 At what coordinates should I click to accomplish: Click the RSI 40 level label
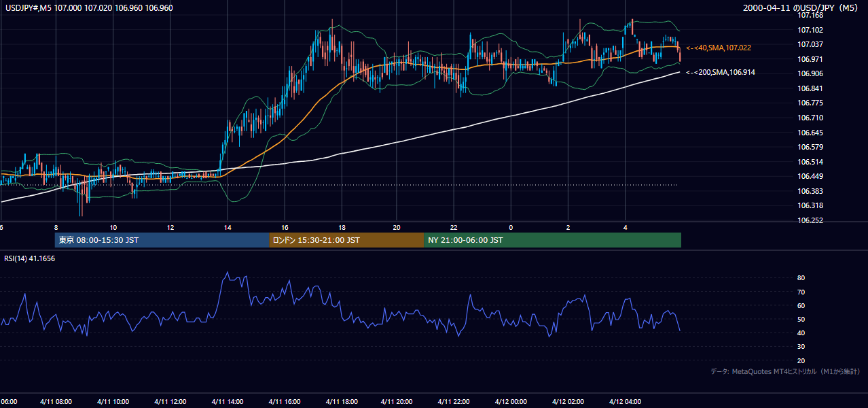[801, 333]
